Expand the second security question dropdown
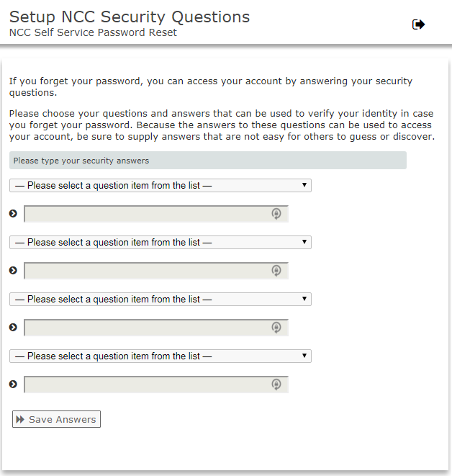Viewport: 452px width, 476px height. (x=160, y=243)
